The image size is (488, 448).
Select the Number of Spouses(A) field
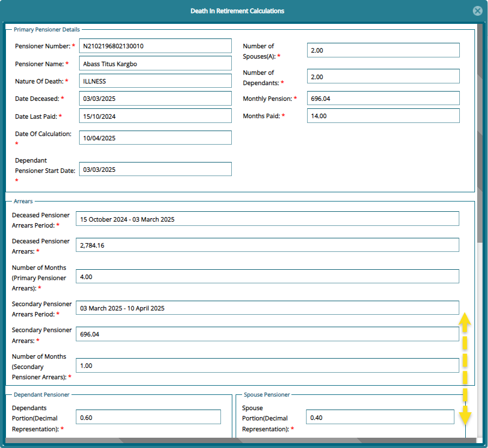383,50
